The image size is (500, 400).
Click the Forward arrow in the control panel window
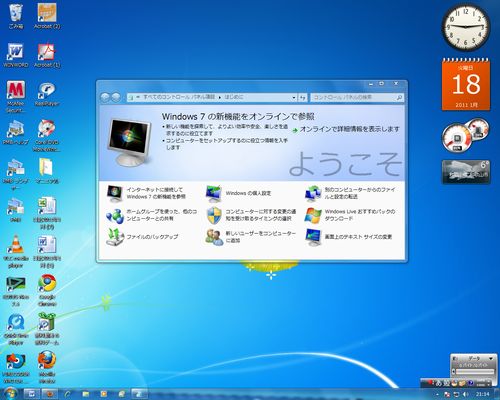116,97
